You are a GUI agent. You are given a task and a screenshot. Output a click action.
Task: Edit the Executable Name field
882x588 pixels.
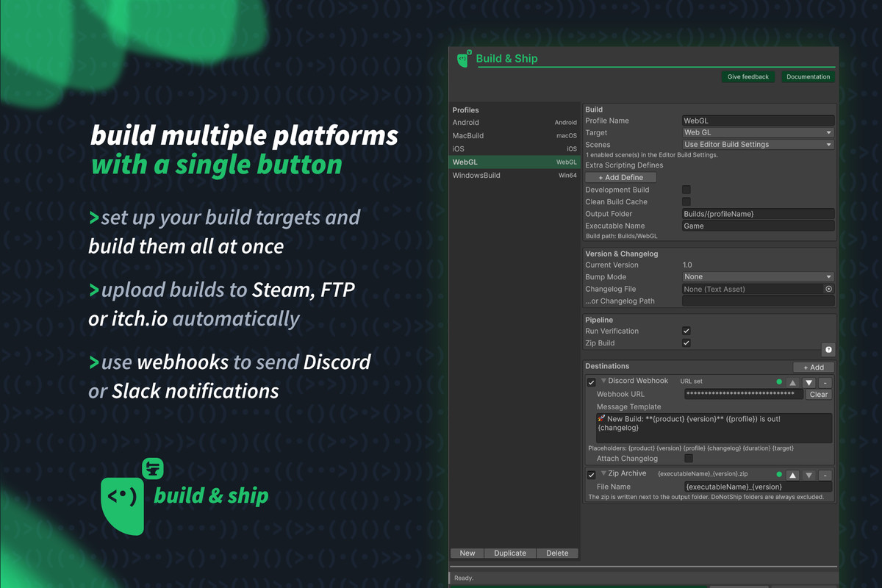[759, 226]
